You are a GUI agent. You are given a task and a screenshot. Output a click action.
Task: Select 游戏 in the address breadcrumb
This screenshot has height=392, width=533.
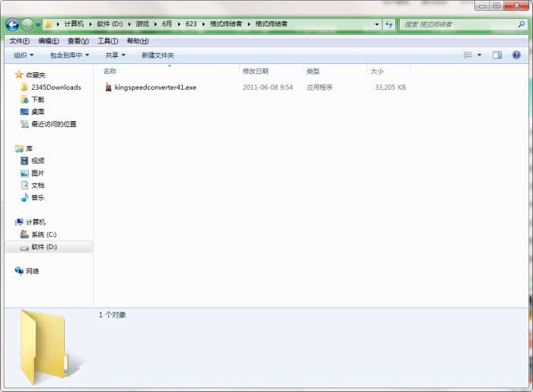142,24
